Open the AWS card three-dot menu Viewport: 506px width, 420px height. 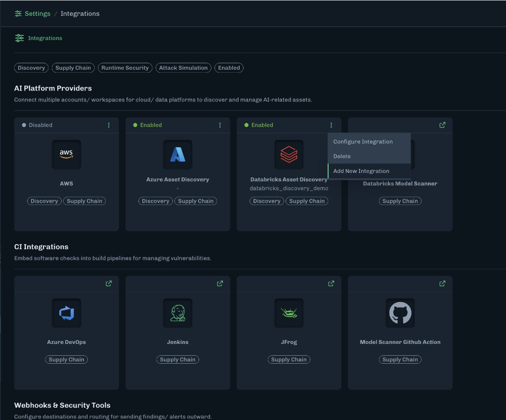109,125
